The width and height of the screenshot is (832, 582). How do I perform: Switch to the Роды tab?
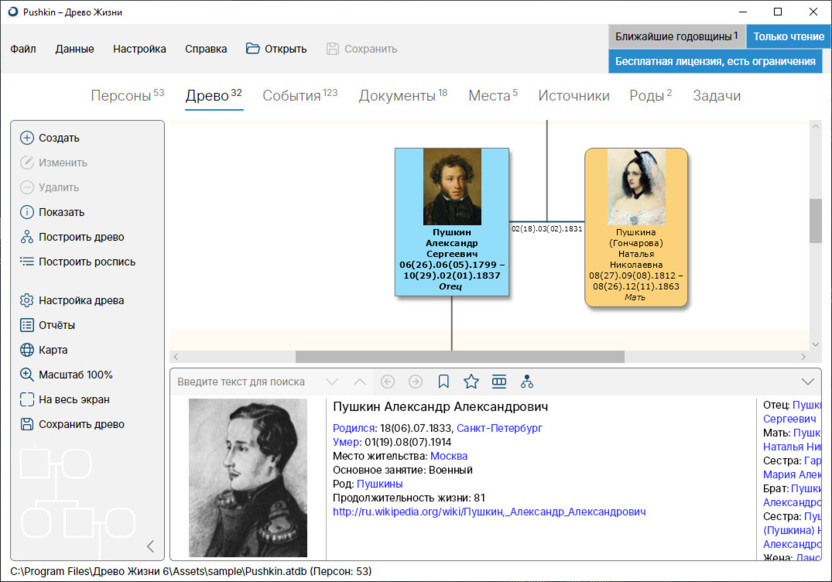[x=651, y=95]
